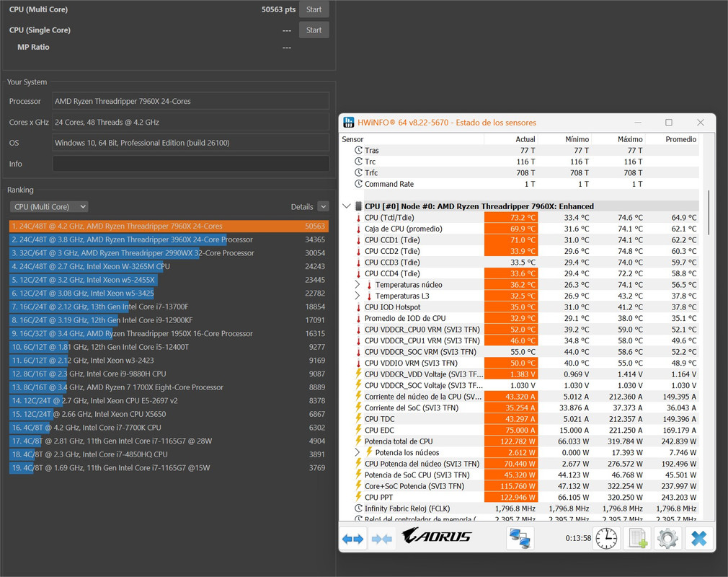
Task: Open the CPU (Multi Core) ranking dropdown
Action: [49, 207]
